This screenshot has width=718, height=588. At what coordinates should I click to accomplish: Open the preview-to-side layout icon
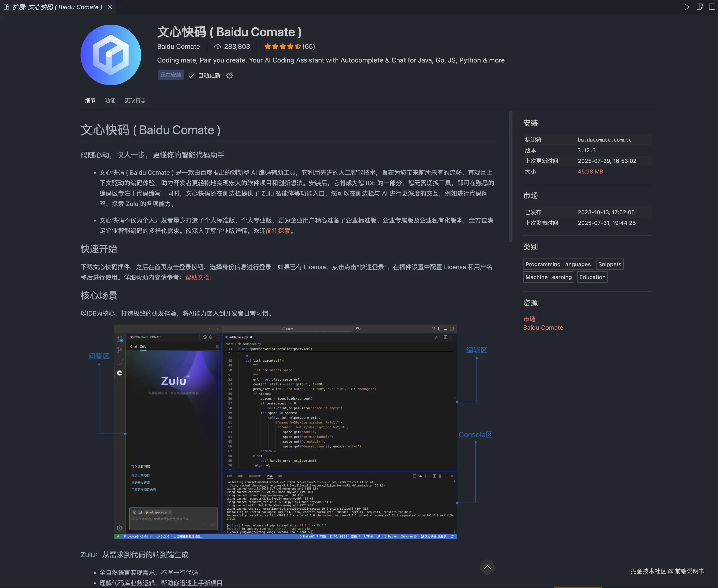point(699,7)
